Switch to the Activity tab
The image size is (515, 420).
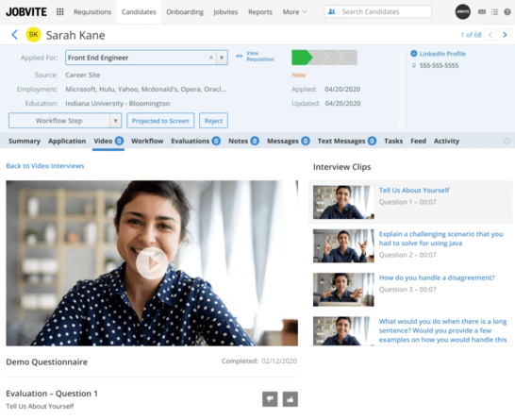pos(446,141)
